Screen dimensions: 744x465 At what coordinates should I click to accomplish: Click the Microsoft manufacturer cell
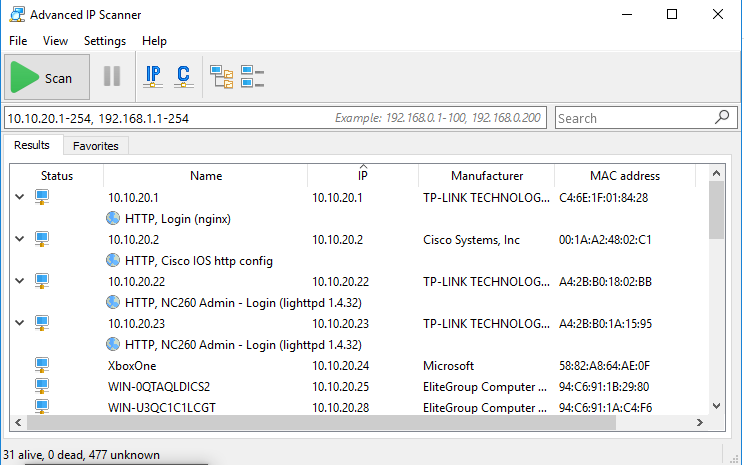448,365
